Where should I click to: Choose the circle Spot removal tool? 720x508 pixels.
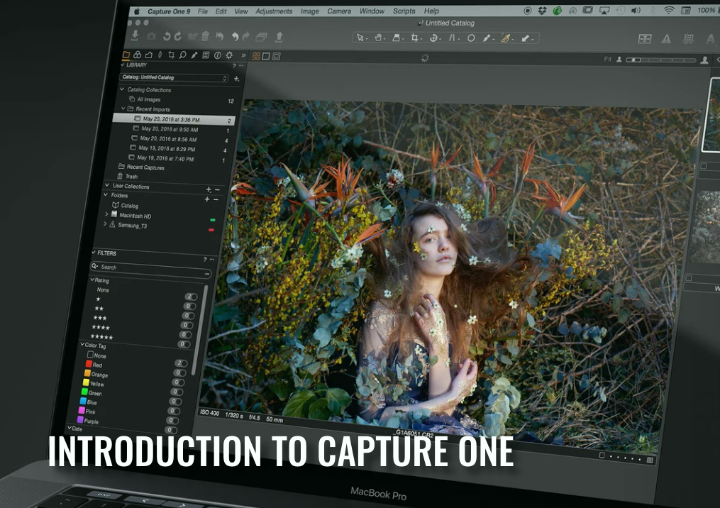tap(471, 38)
